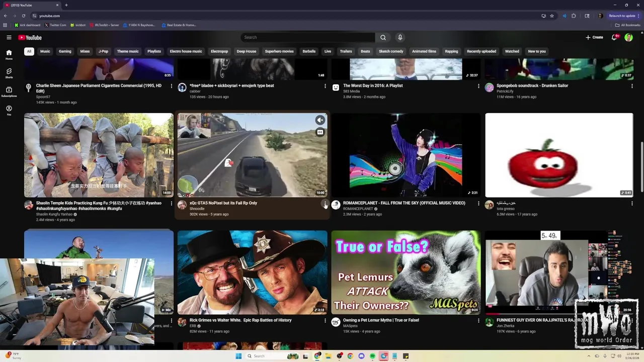Start voice search with microphone icon
The width and height of the screenshot is (644, 362).
tap(400, 37)
